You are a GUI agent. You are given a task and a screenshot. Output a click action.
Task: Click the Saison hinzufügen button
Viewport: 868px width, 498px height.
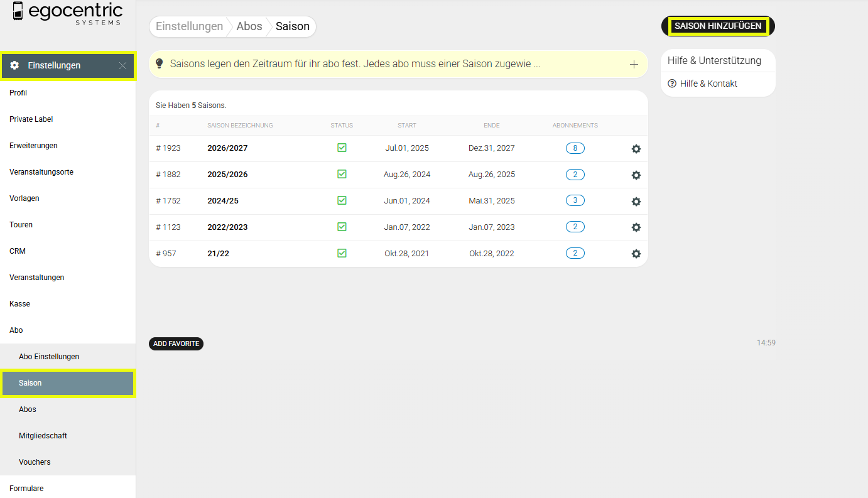718,26
